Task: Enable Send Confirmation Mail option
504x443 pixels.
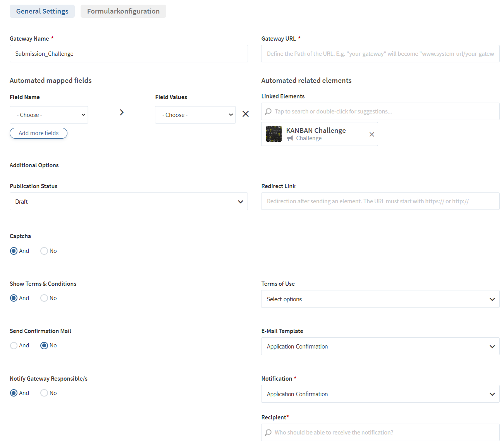Action: click(x=14, y=345)
